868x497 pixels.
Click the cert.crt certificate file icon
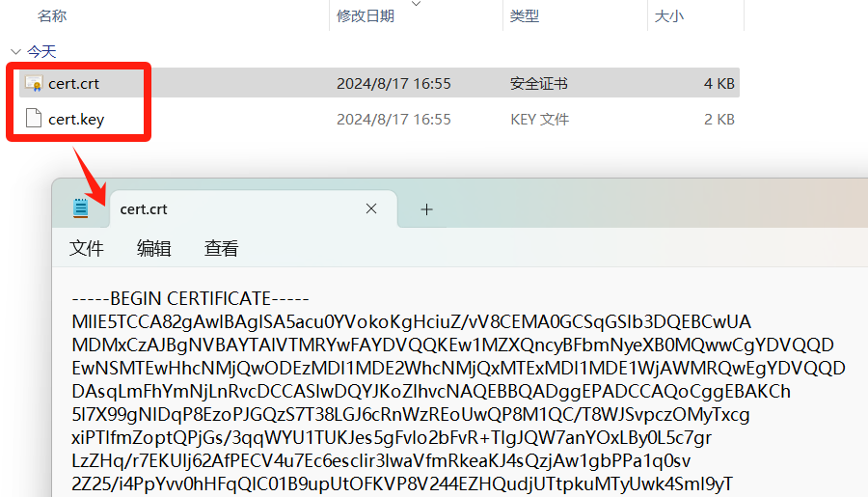click(34, 84)
